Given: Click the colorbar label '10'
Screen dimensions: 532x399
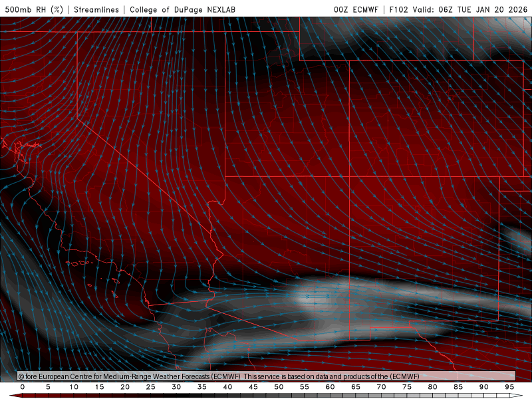Looking at the screenshot, I should (74, 387).
